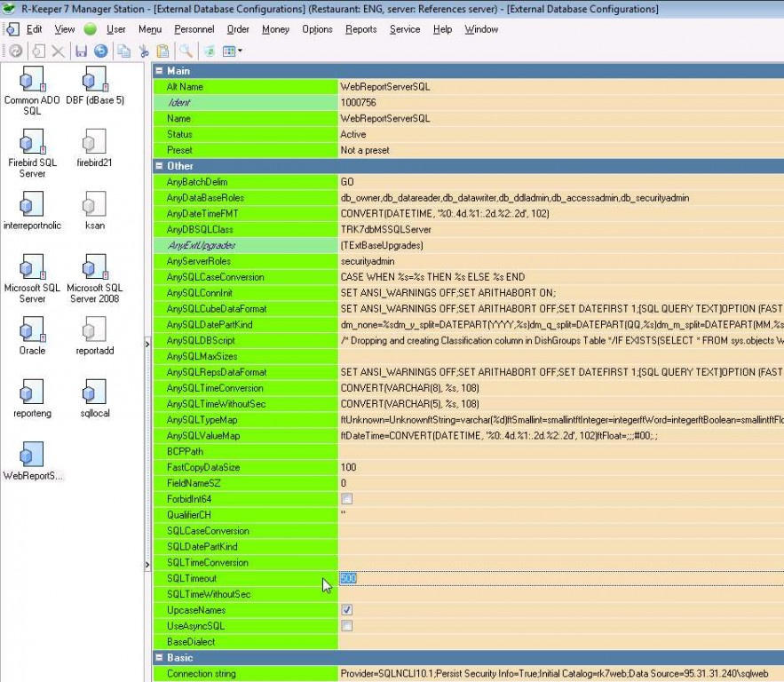Click the green status circle in menu bar
Viewport: 784px width, 682px height.
click(x=91, y=29)
